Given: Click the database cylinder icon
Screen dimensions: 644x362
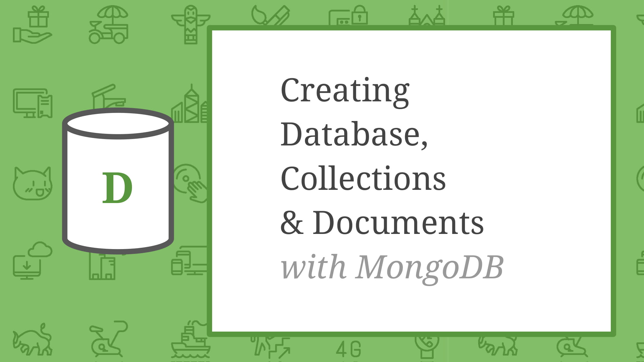Looking at the screenshot, I should click(x=117, y=181).
